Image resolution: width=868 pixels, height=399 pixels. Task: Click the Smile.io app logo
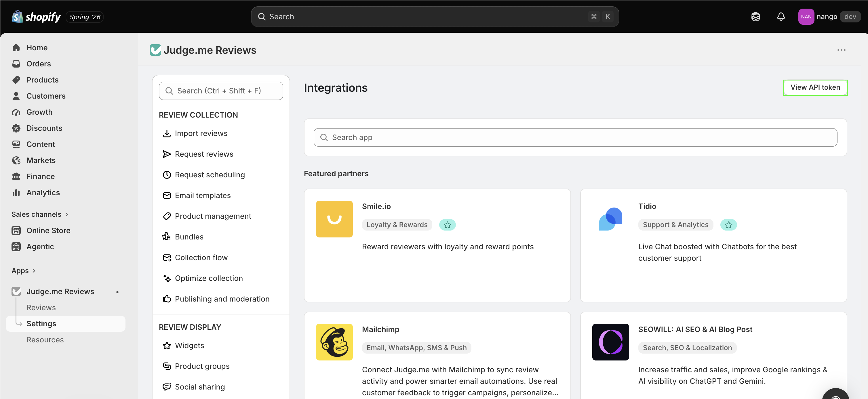click(334, 219)
